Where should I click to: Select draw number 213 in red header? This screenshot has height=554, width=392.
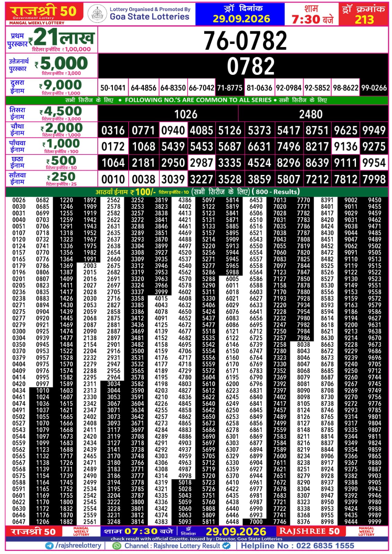pyautogui.click(x=364, y=19)
